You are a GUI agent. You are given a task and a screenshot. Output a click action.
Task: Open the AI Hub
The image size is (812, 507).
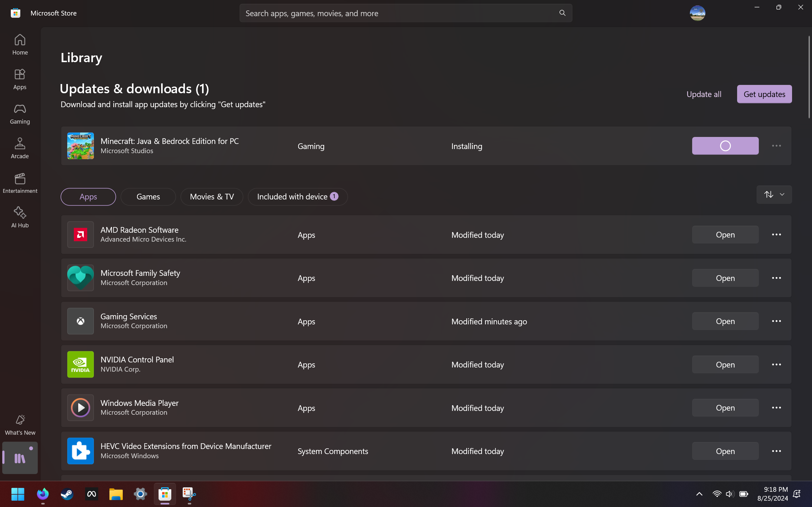click(19, 216)
